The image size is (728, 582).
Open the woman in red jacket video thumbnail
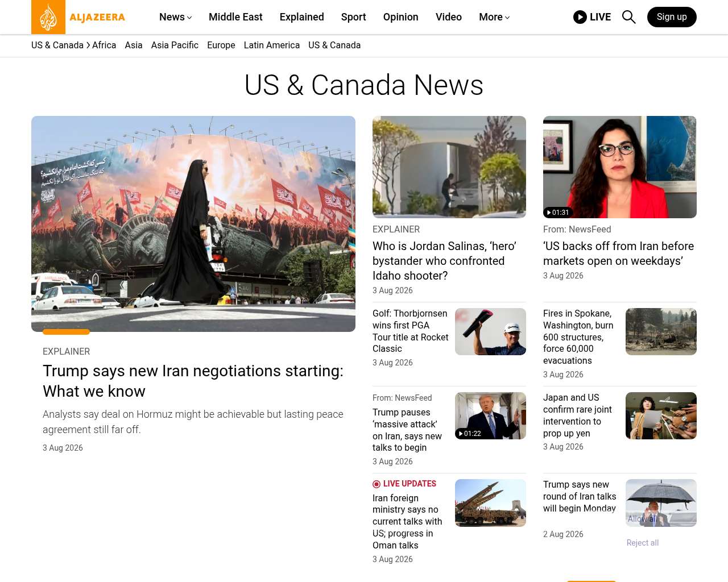620,167
